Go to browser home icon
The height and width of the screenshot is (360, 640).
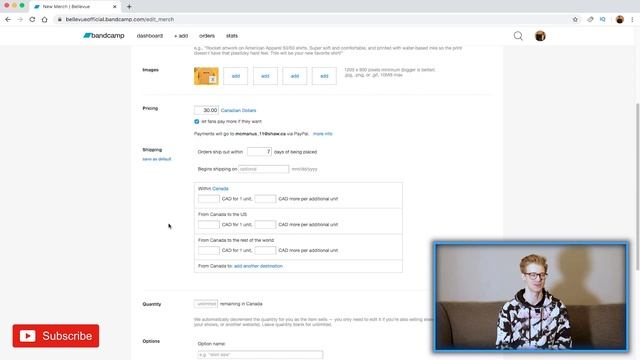coord(44,20)
